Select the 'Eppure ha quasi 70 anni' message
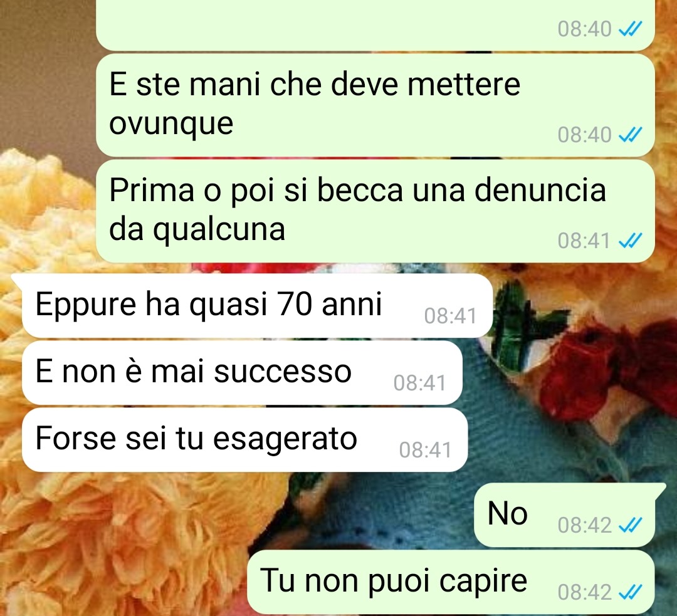This screenshot has height=616, width=677. click(x=256, y=306)
